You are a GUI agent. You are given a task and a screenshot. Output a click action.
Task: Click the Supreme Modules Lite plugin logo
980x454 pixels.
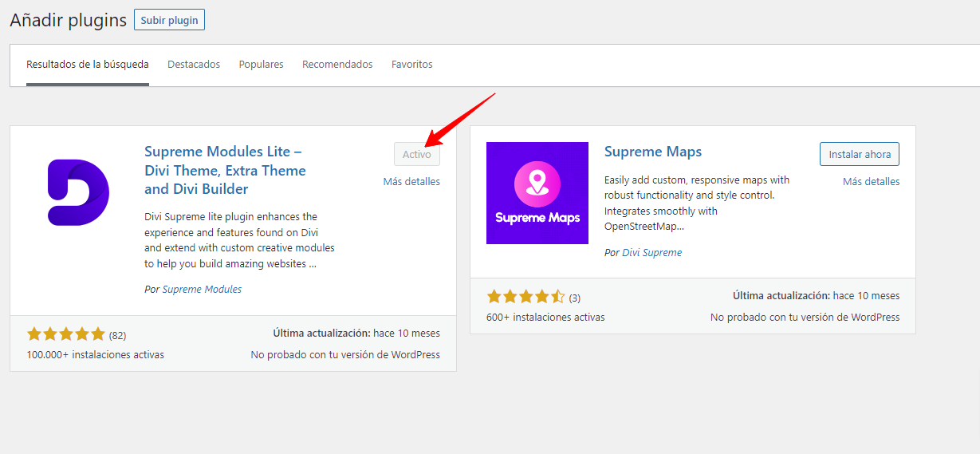pyautogui.click(x=77, y=193)
